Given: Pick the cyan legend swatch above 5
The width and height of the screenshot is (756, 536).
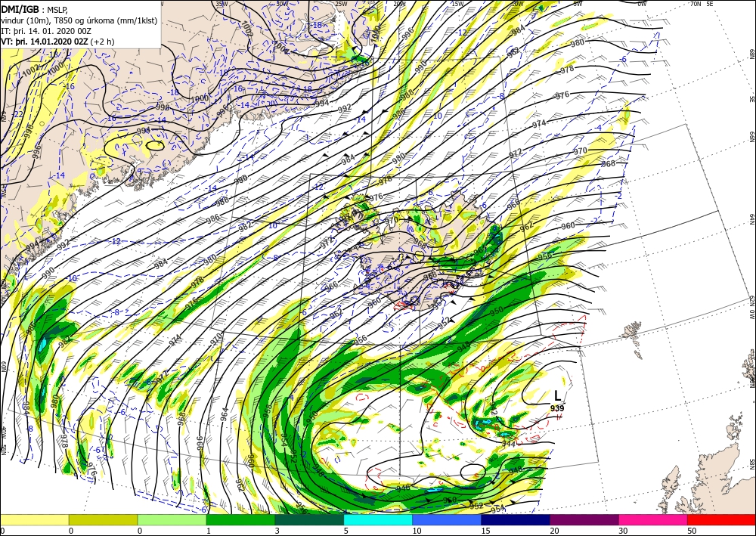Looking at the screenshot, I should [x=378, y=519].
